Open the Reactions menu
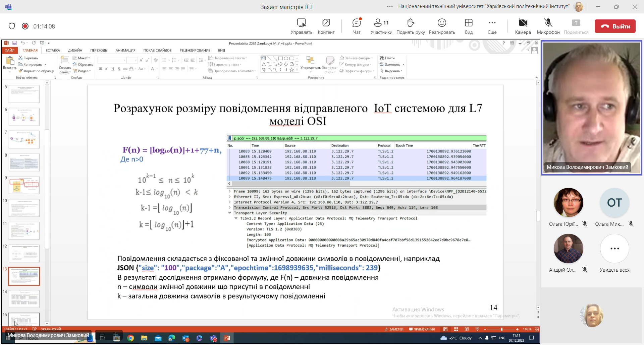The width and height of the screenshot is (644, 345). click(442, 26)
